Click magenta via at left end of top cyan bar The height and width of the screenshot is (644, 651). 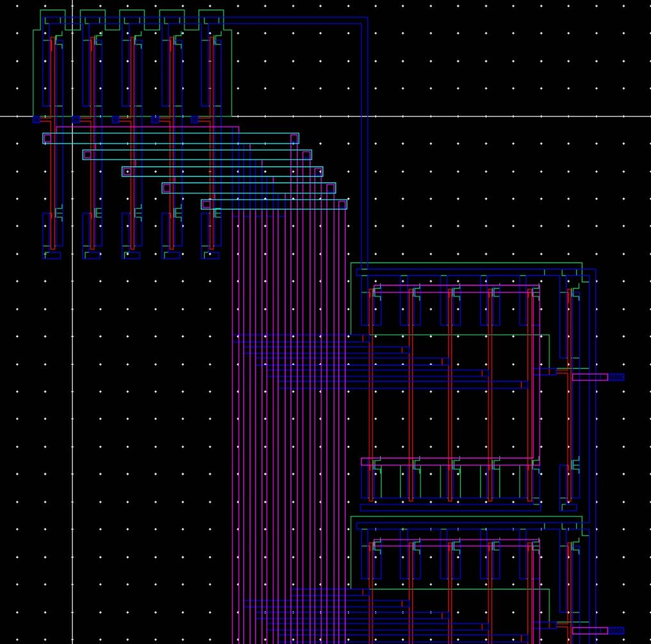tap(47, 138)
